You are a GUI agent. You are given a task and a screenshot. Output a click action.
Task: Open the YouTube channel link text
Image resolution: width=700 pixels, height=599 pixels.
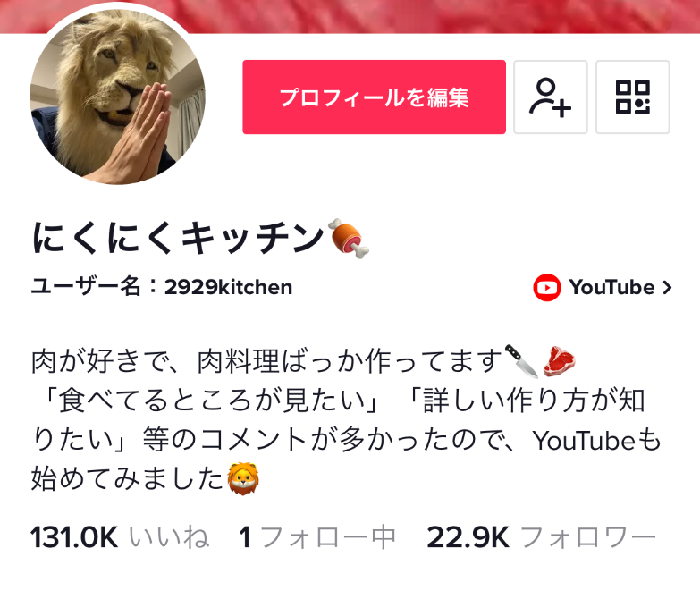(611, 288)
